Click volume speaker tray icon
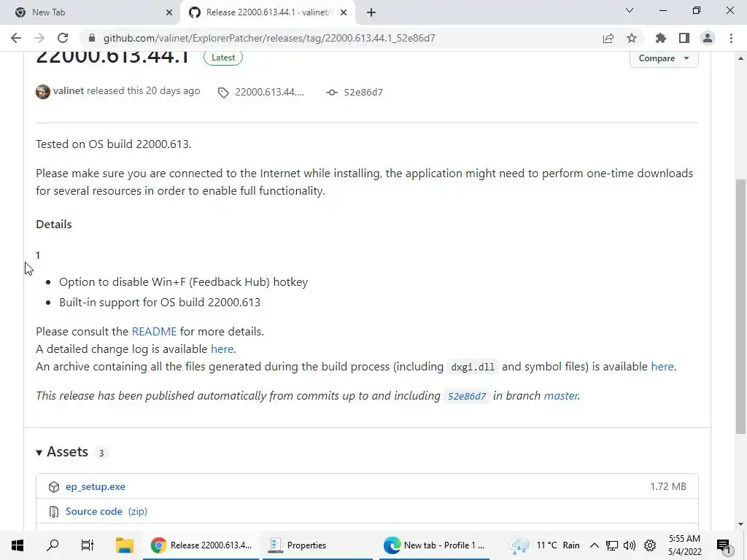This screenshot has height=560, width=747. pyautogui.click(x=630, y=545)
